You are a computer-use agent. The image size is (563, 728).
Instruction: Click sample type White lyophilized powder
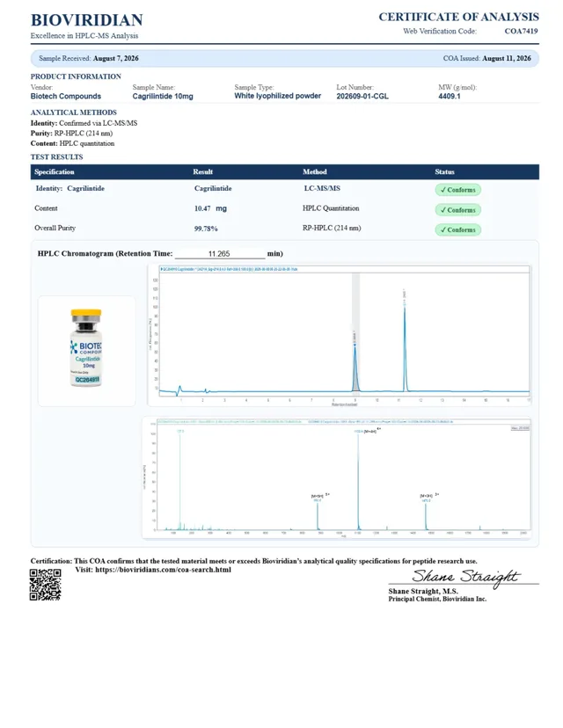(x=278, y=96)
